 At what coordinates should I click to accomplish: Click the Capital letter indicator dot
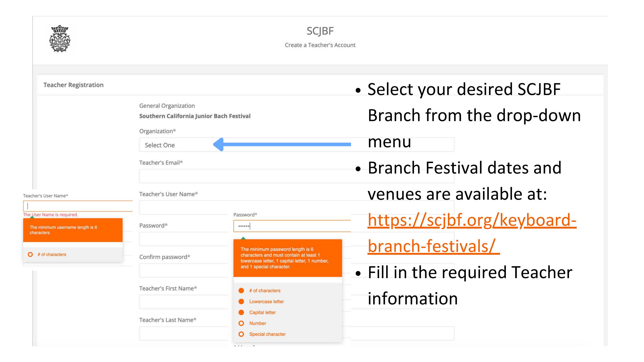[x=241, y=312]
